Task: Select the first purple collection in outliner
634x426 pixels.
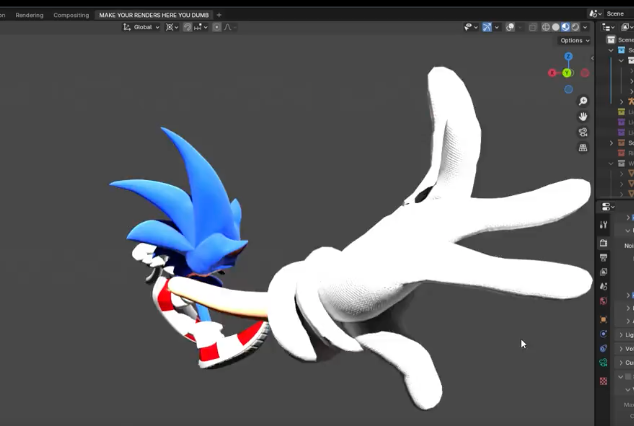Action: point(621,122)
